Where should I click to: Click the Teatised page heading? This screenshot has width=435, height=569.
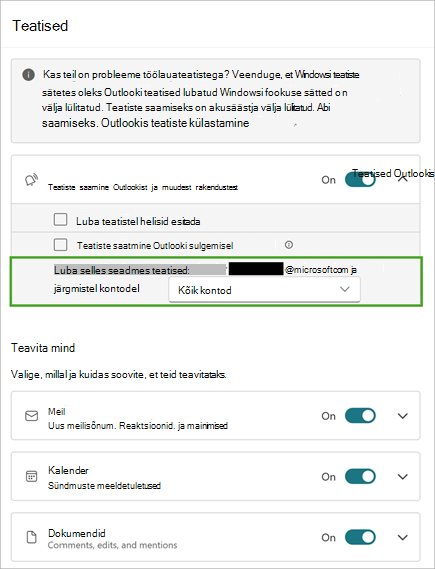[x=40, y=26]
